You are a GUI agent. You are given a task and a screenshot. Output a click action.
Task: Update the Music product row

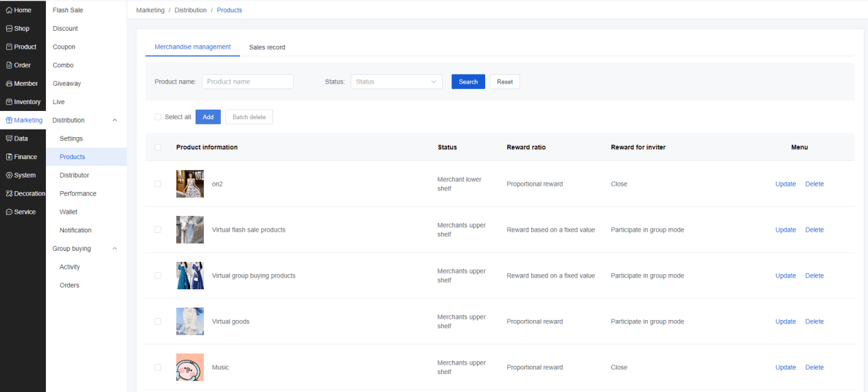click(x=786, y=367)
